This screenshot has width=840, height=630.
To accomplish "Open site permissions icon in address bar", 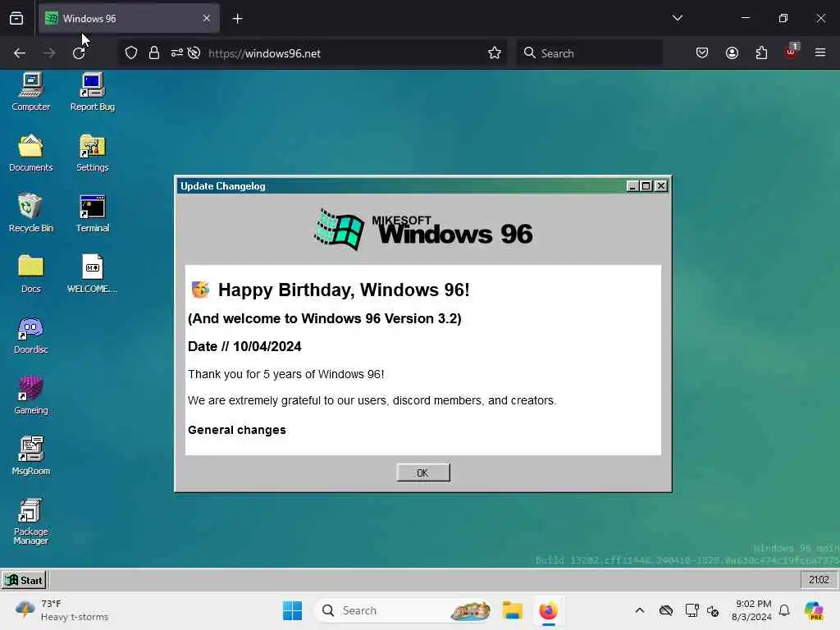I will [x=177, y=53].
